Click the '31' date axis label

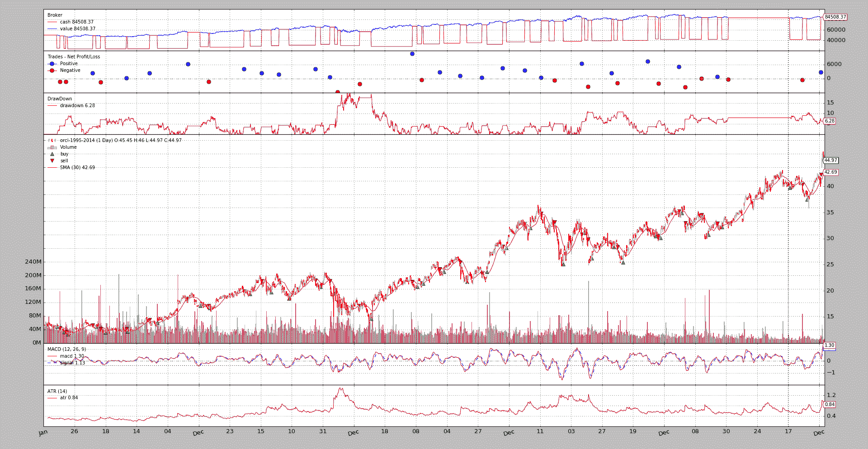(x=323, y=431)
